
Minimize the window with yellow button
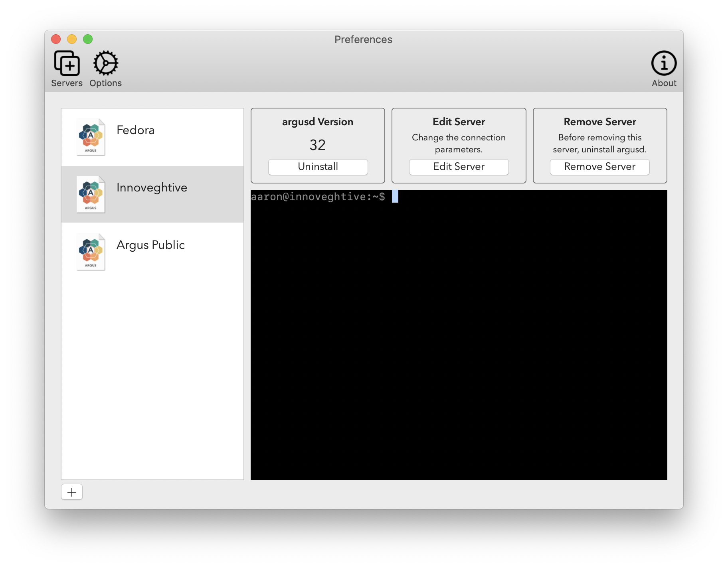click(x=72, y=39)
